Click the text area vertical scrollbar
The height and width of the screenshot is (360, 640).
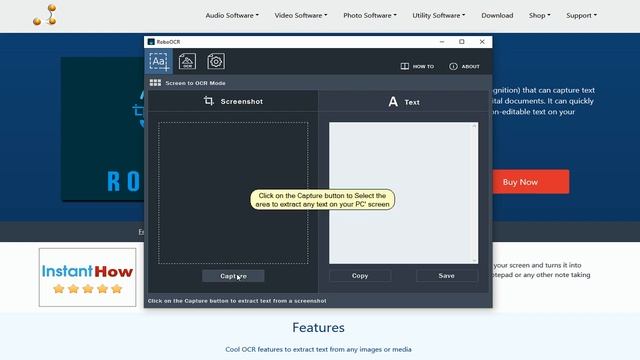(x=475, y=193)
